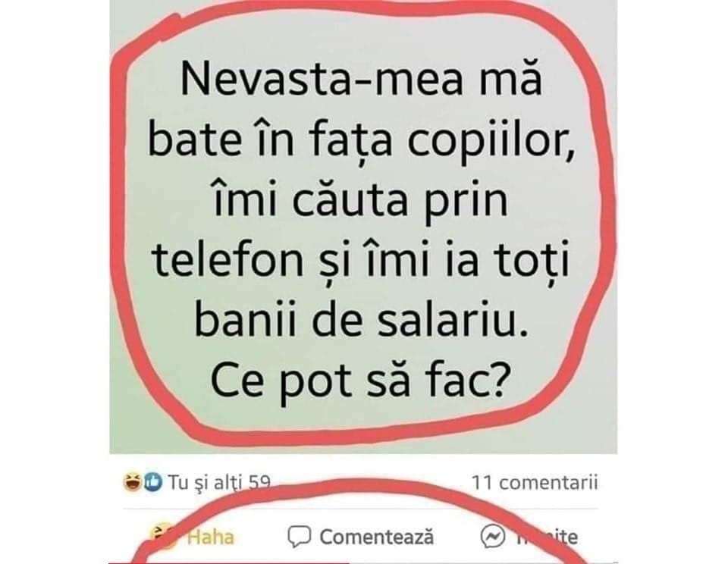Click the Haha emoji on reaction button

(x=164, y=536)
